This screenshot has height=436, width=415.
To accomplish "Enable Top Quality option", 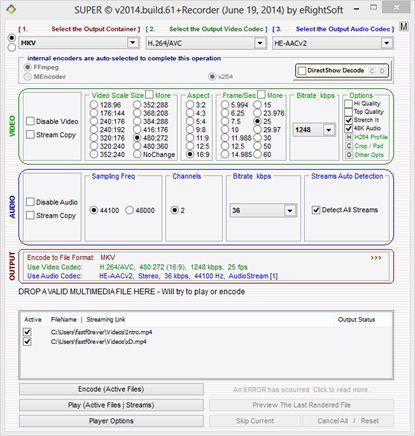I will (349, 112).
